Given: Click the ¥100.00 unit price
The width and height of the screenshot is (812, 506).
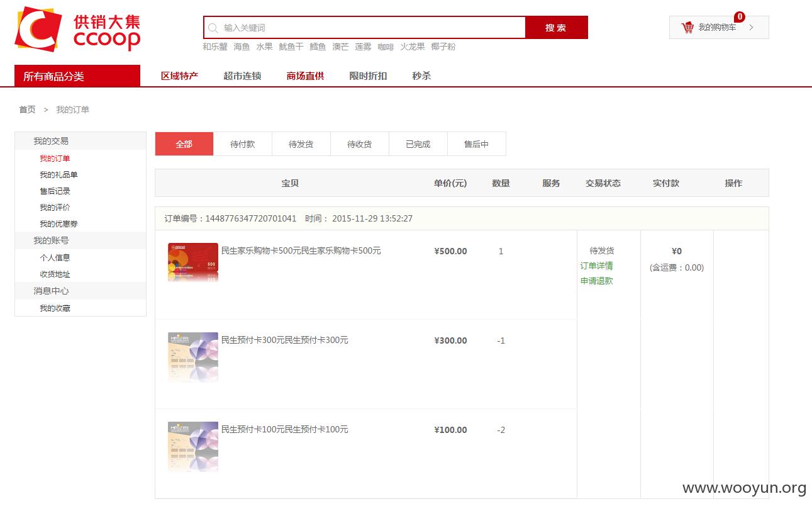Looking at the screenshot, I should [x=450, y=430].
